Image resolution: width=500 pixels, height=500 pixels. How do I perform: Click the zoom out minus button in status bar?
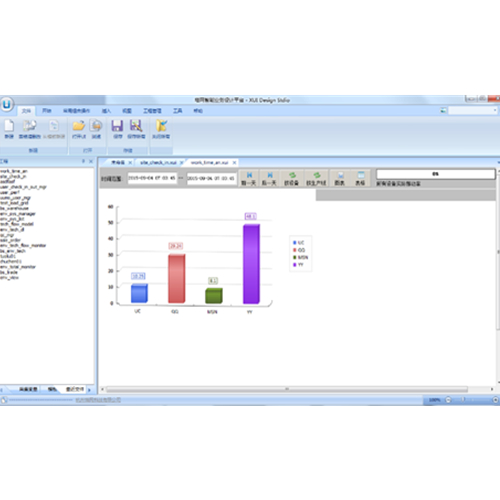coord(448,400)
